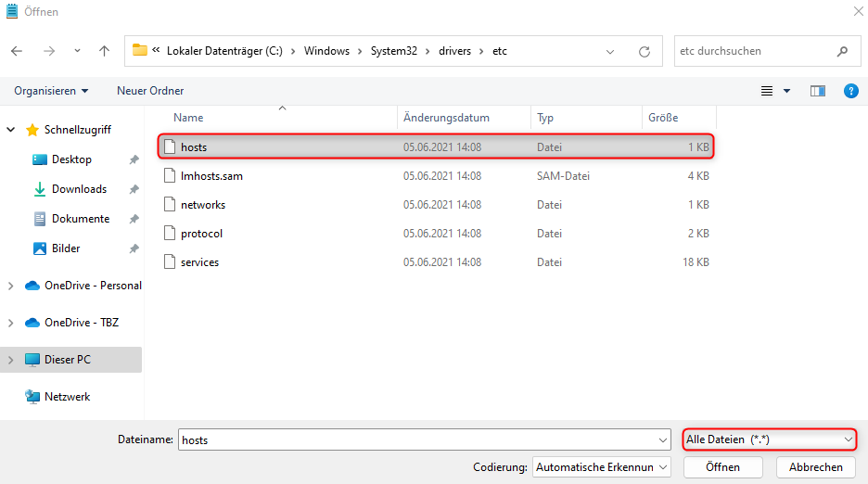This screenshot has width=868, height=484.
Task: Open Downloads in quick access
Action: coord(79,189)
